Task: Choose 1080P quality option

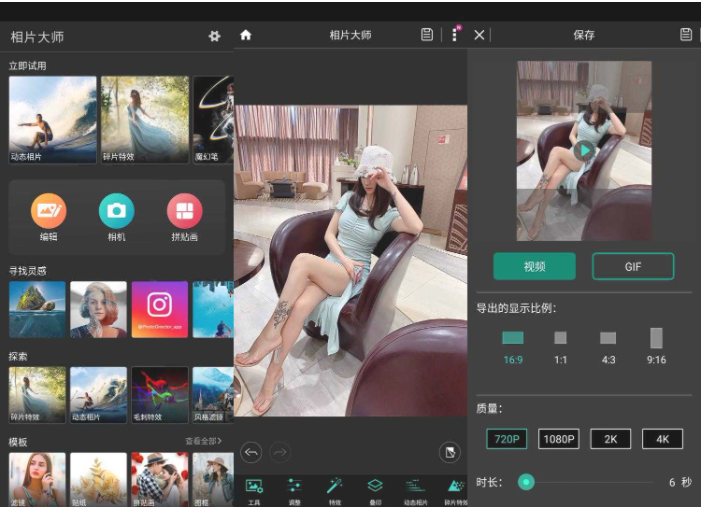Action: [559, 439]
